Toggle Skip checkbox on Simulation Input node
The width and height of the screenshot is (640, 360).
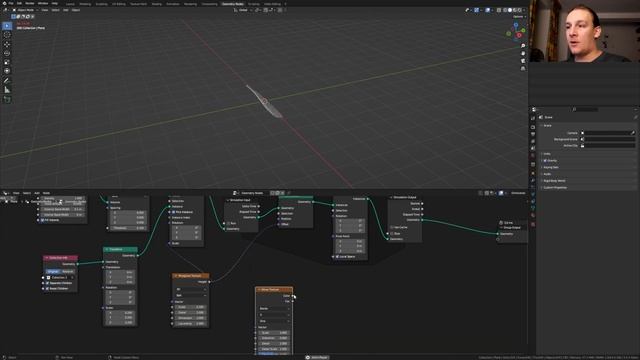(229, 223)
